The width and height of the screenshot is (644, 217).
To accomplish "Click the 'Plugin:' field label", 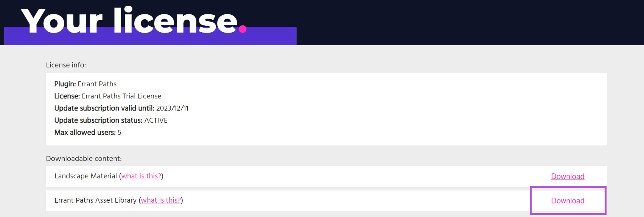I will [65, 84].
